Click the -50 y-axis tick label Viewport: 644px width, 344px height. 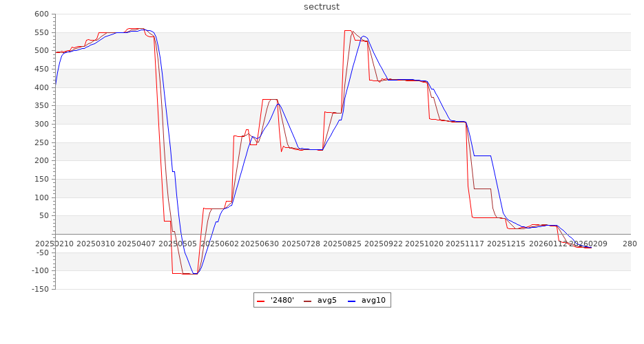(41, 252)
